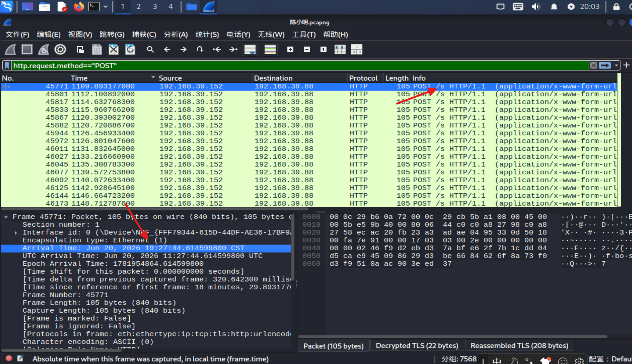Go forward in packet history
632x364 pixels.
click(183, 49)
